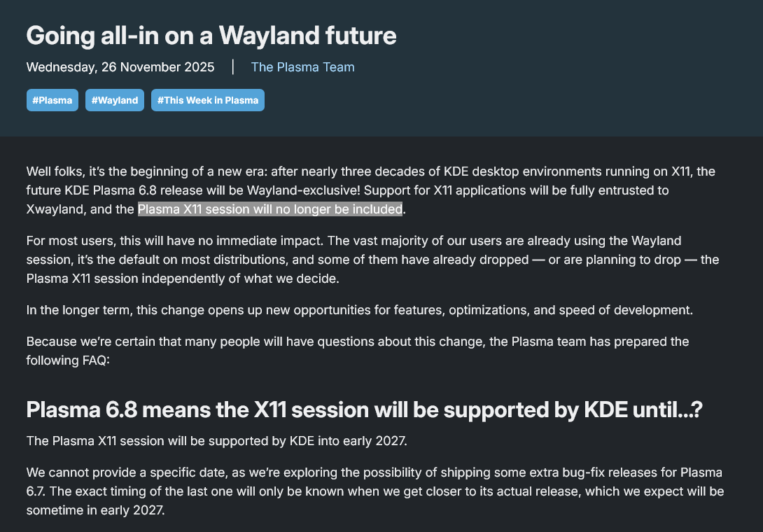
Task: Open the #Wayland tag
Action: pyautogui.click(x=115, y=100)
